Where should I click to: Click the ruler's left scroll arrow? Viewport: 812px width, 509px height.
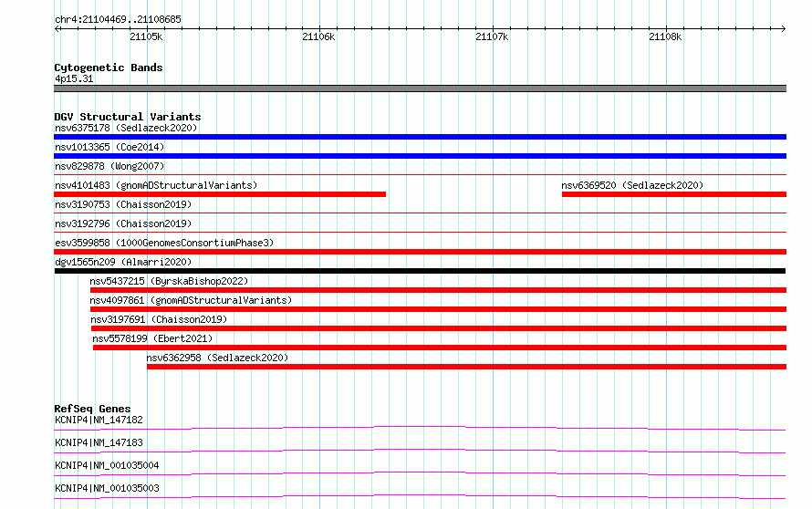coord(57,28)
